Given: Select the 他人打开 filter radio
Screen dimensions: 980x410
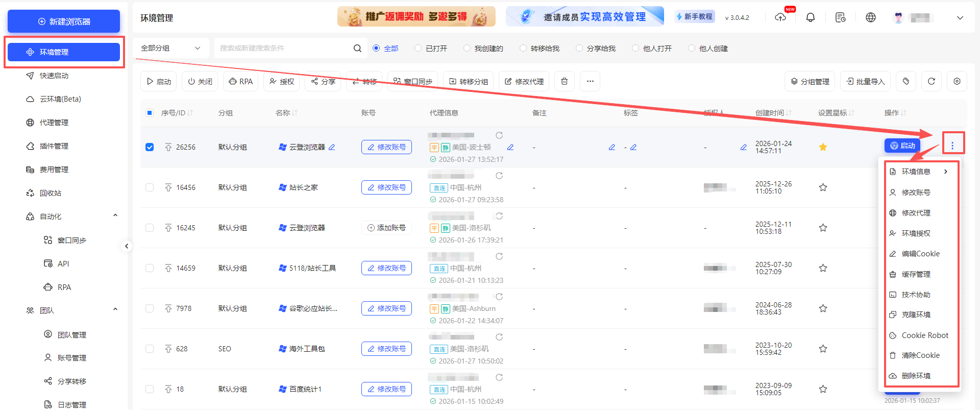Looking at the screenshot, I should 635,48.
